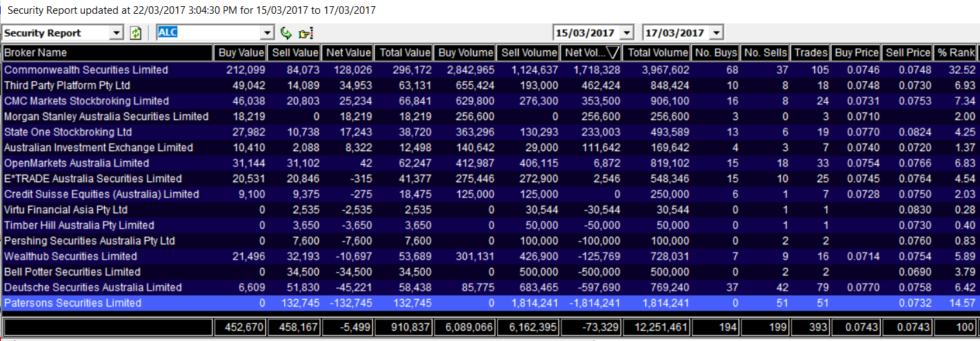The image size is (980, 341).
Task: Click the 17/03/2017 end date field
Action: point(677,33)
